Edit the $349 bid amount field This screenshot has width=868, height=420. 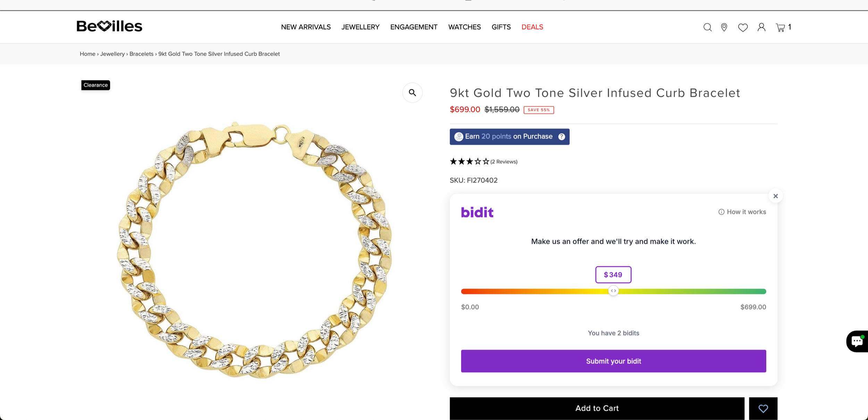(613, 274)
